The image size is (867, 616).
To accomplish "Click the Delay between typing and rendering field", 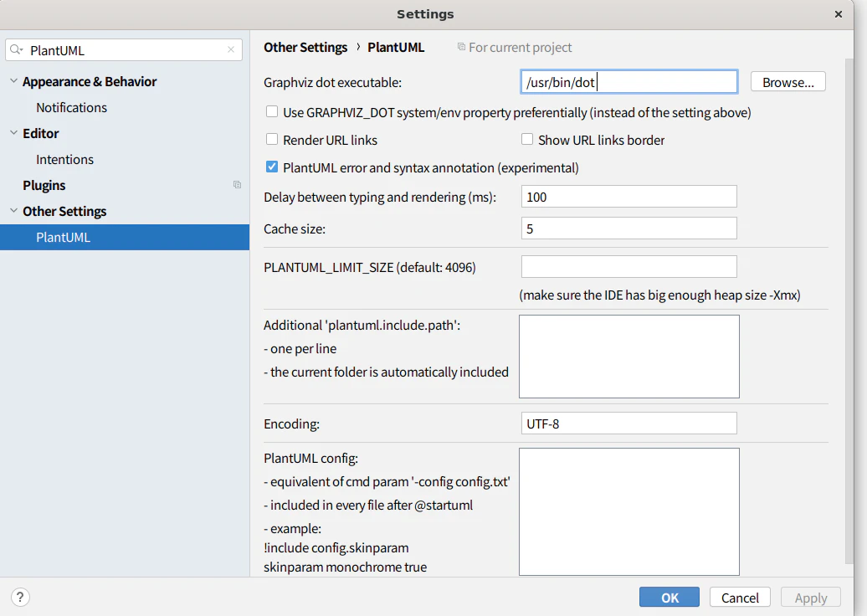I will pos(629,197).
